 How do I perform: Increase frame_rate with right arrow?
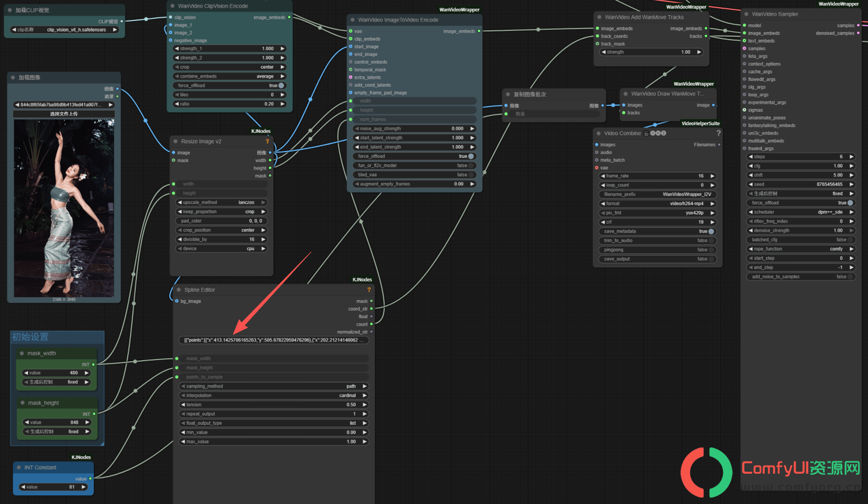point(712,176)
